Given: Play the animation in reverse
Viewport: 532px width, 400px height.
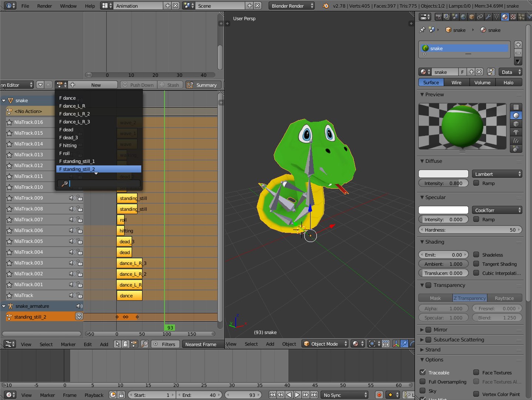Looking at the screenshot, I should [289, 395].
